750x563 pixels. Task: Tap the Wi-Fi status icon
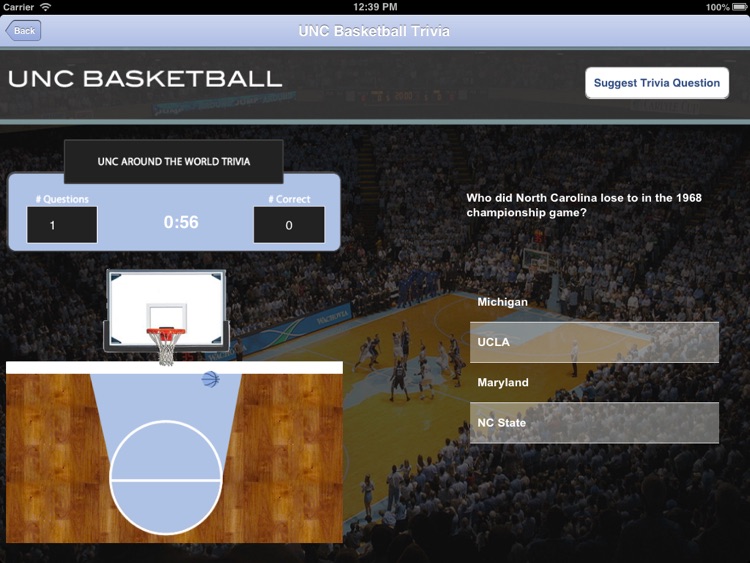click(x=45, y=7)
